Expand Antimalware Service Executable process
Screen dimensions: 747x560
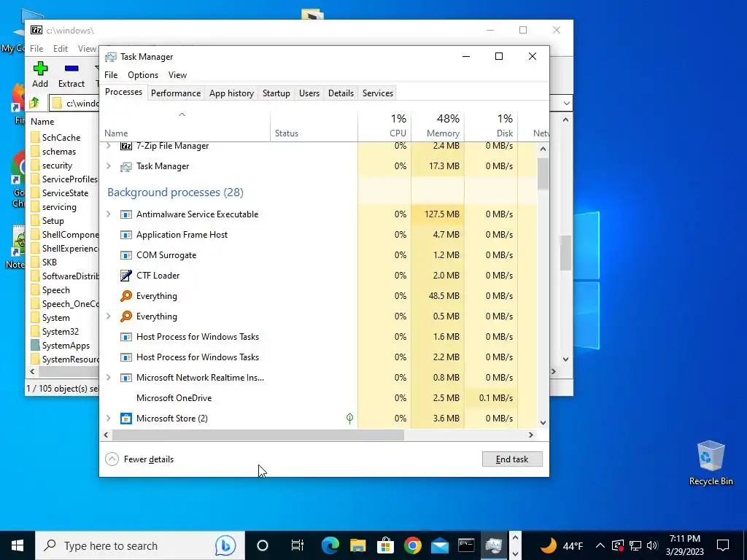pos(109,214)
